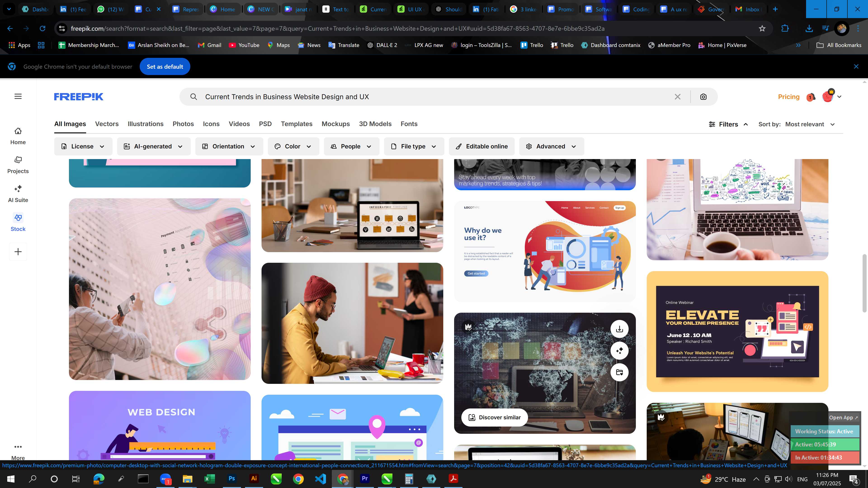Image resolution: width=868 pixels, height=488 pixels.
Task: Open search by image camera icon
Action: (x=703, y=97)
